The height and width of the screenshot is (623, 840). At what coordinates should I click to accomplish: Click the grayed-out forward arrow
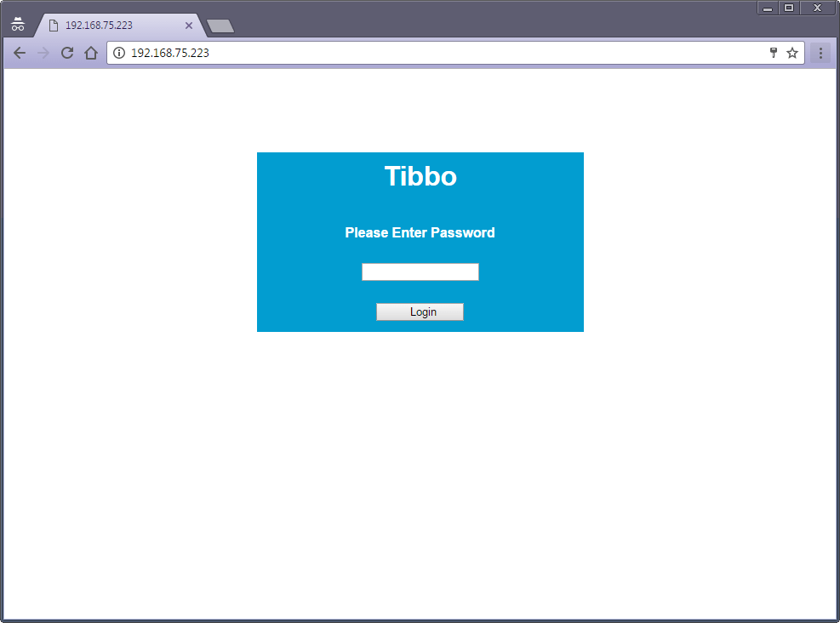[x=43, y=53]
